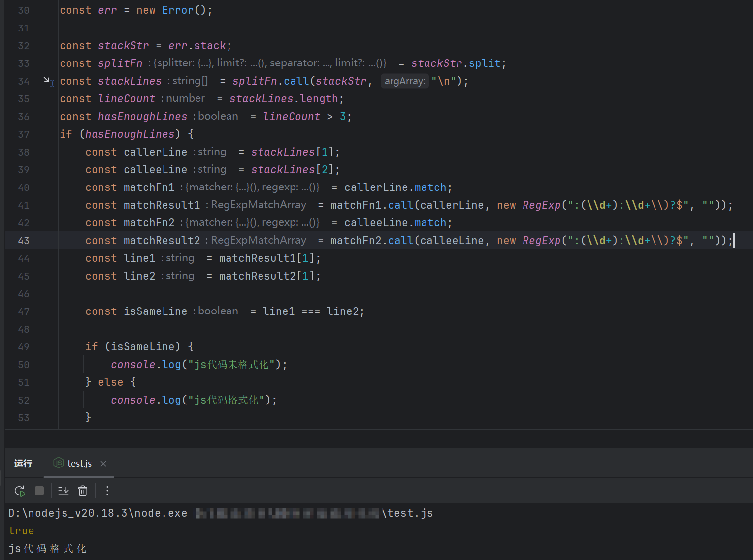
Task: Clear console output with the trash icon
Action: 83,491
